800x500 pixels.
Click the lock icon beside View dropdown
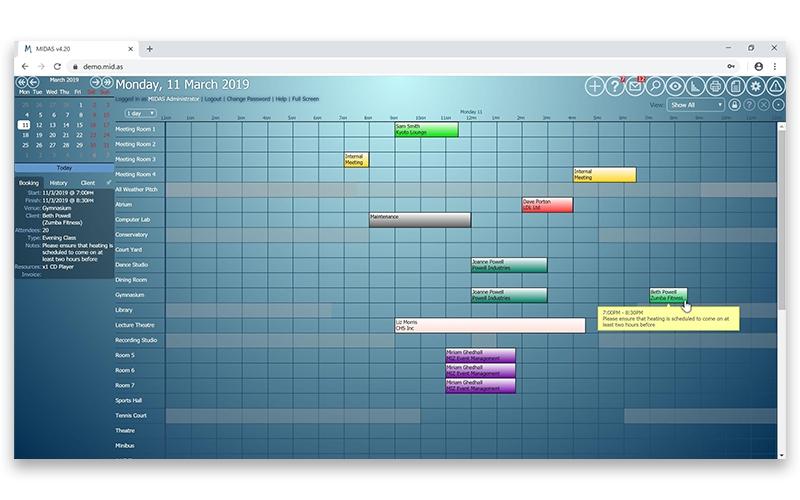point(734,105)
